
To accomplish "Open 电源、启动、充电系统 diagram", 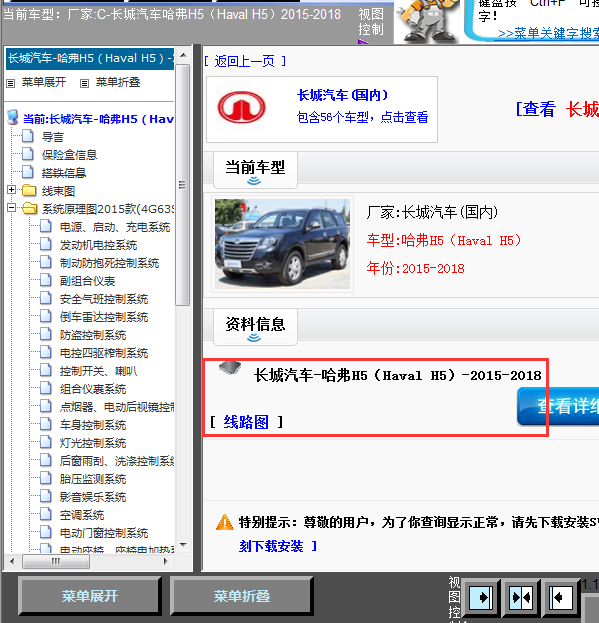I will [115, 227].
